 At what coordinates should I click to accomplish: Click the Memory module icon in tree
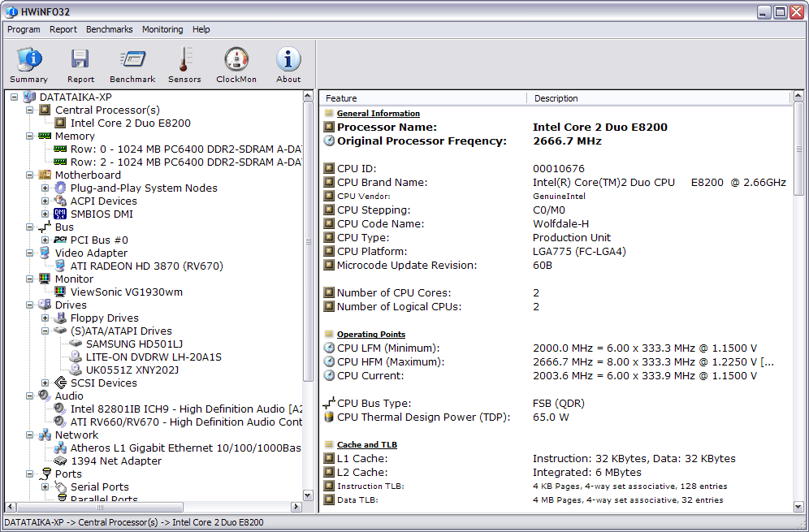45,136
